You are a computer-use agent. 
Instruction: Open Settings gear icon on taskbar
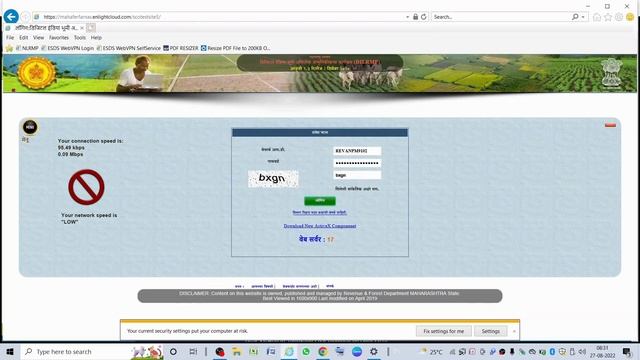(373, 351)
